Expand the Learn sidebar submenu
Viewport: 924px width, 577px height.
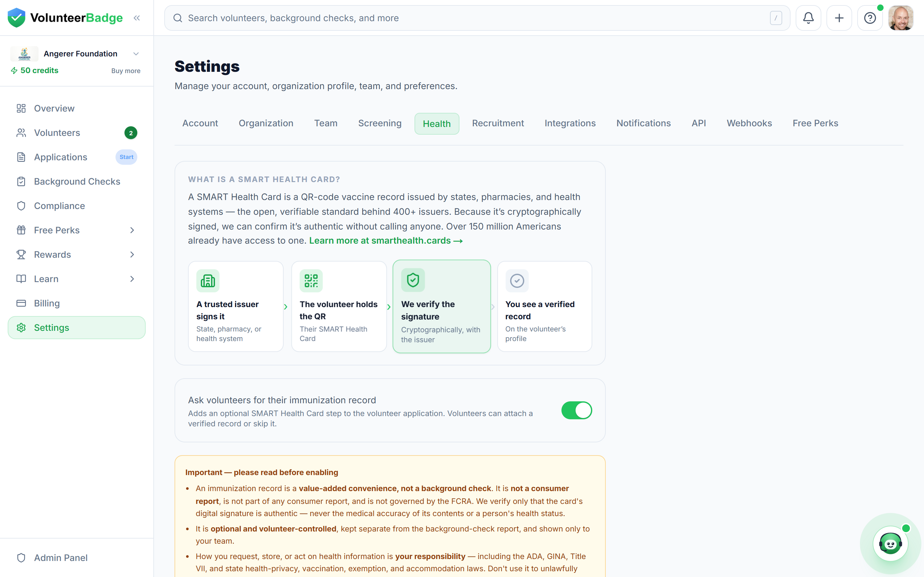132,279
